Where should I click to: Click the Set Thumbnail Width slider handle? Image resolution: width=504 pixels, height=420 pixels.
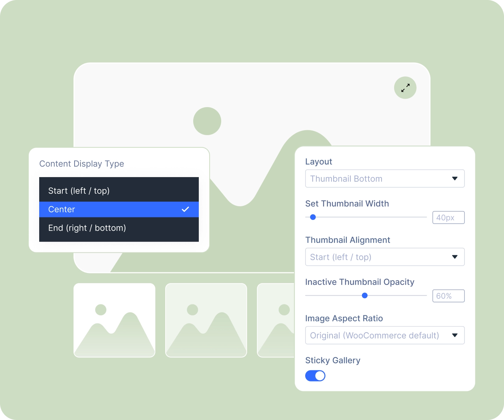tap(313, 217)
